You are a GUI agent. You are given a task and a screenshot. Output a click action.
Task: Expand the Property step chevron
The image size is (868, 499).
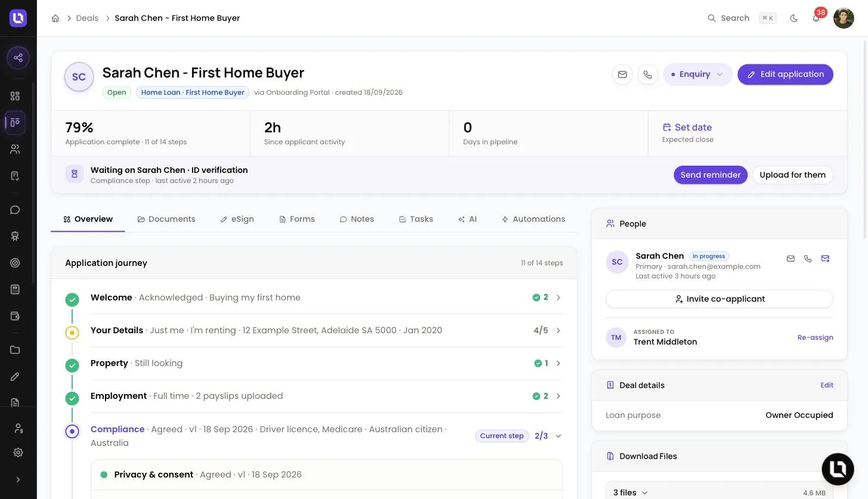pos(559,363)
